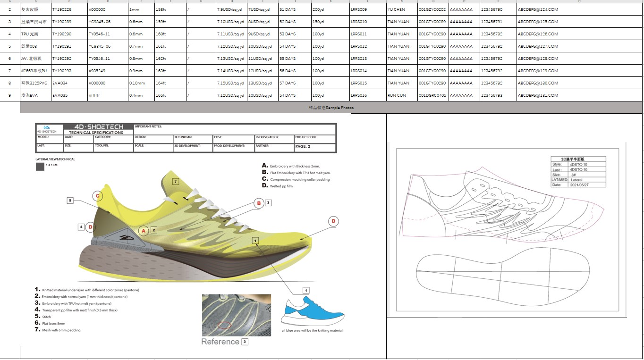Select the ABCDEFG@131.COM email cell

point(579,95)
